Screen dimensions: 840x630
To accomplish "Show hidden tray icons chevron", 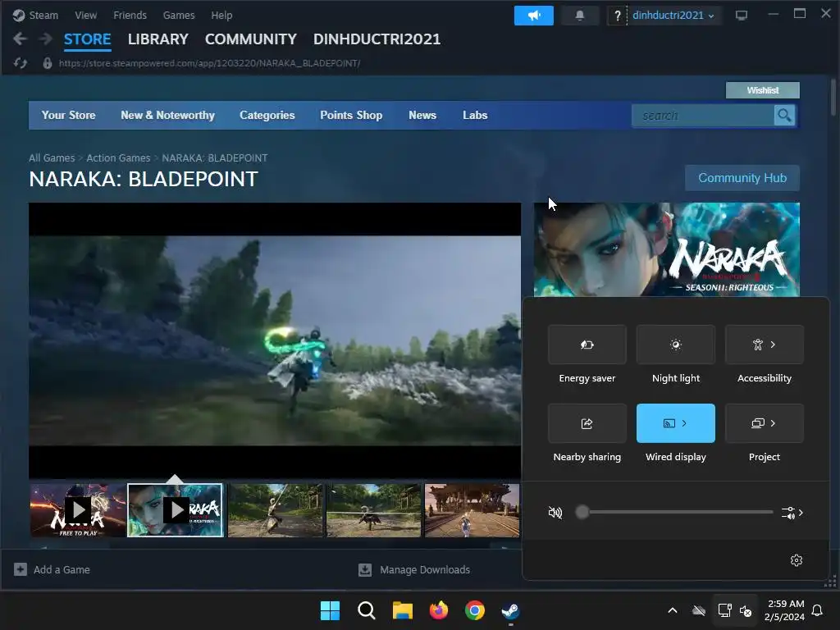I will tap(673, 610).
